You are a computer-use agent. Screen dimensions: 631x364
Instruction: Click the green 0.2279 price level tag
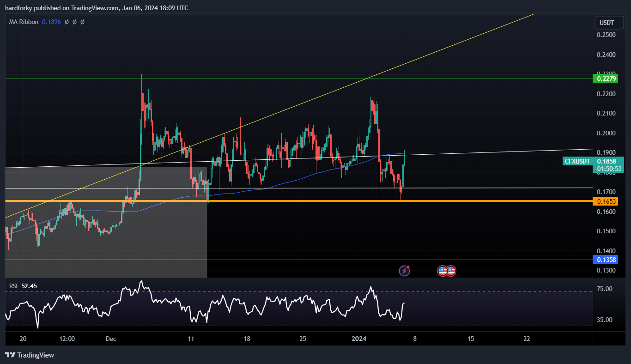point(607,79)
